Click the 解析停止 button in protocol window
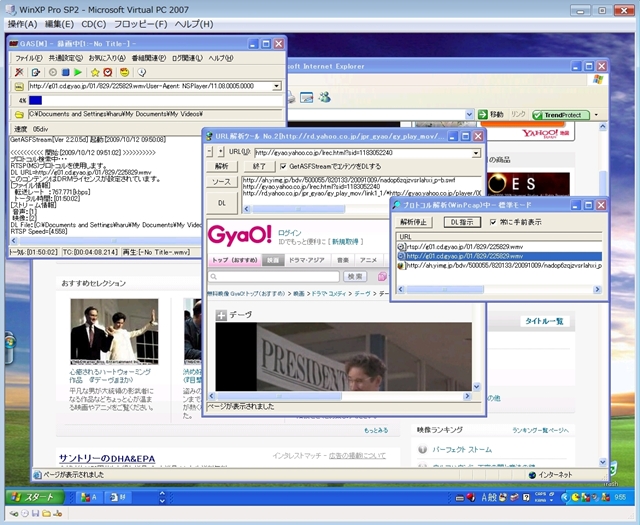The height and width of the screenshot is (525, 640). click(x=413, y=222)
